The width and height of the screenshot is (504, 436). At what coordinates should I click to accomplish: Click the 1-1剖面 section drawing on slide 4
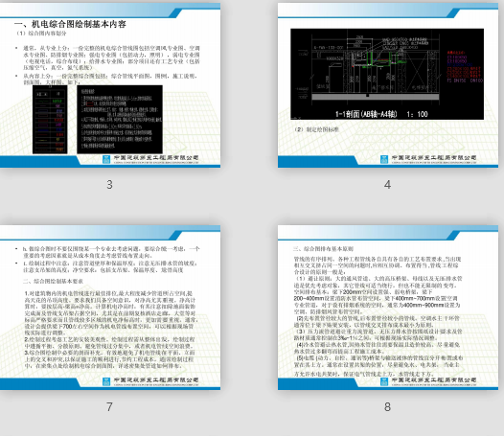387,74
